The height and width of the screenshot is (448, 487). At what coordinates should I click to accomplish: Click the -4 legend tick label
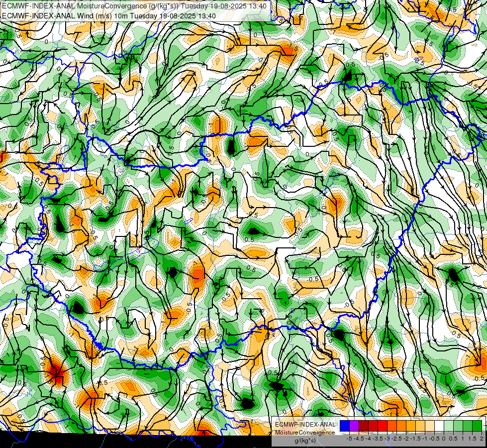coord(368,439)
